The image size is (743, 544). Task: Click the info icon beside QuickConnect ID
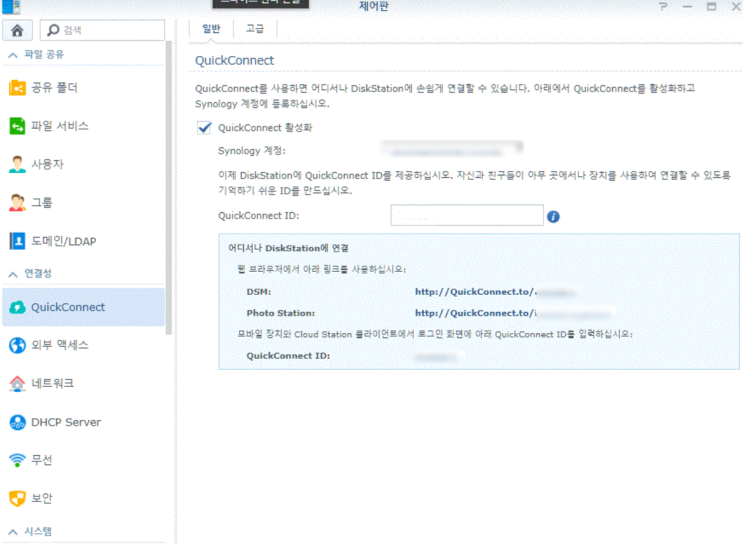(553, 217)
